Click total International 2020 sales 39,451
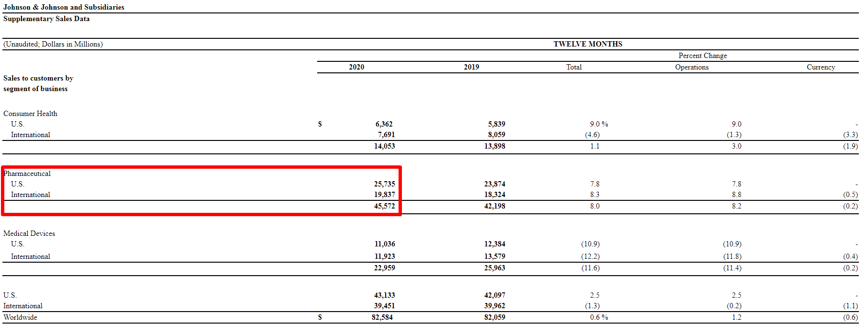This screenshot has height=325, width=868. tap(385, 306)
